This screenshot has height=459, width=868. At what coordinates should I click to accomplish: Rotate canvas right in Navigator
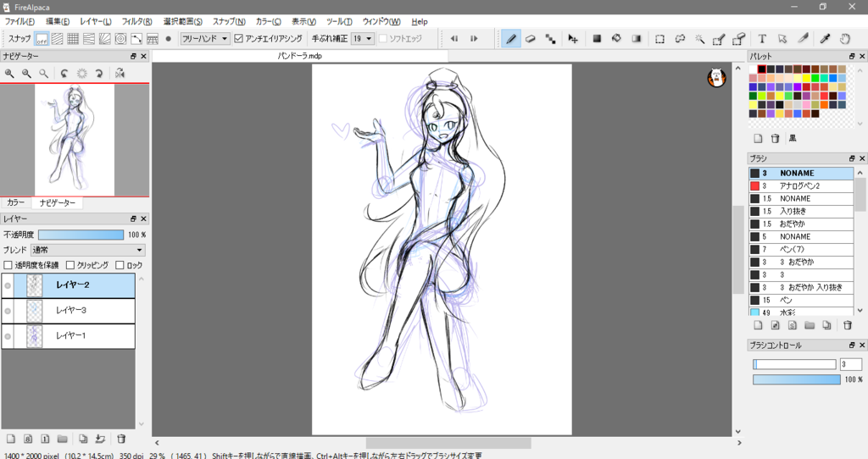99,73
